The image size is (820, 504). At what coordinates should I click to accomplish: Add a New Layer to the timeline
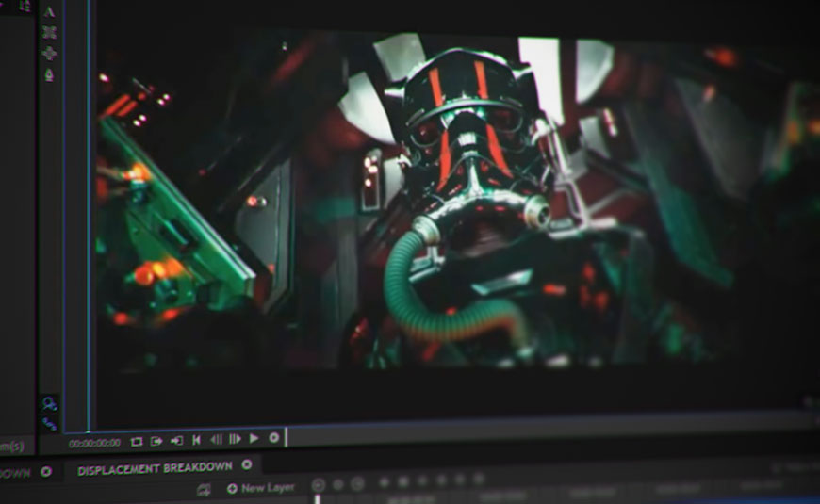261,488
